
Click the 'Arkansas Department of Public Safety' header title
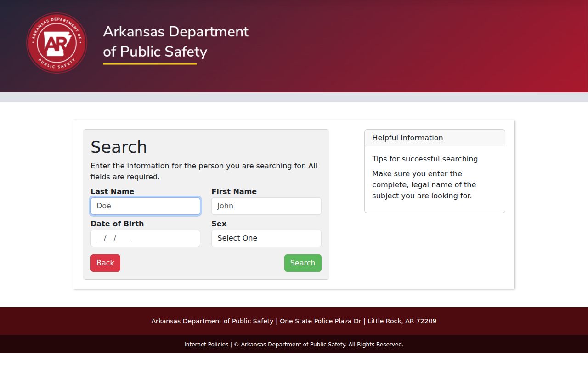(175, 41)
